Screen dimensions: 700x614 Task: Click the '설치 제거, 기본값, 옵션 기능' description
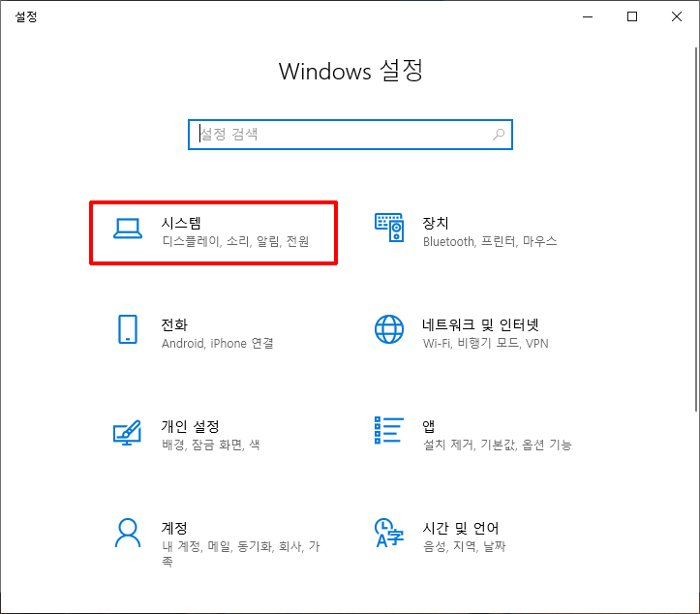498,445
